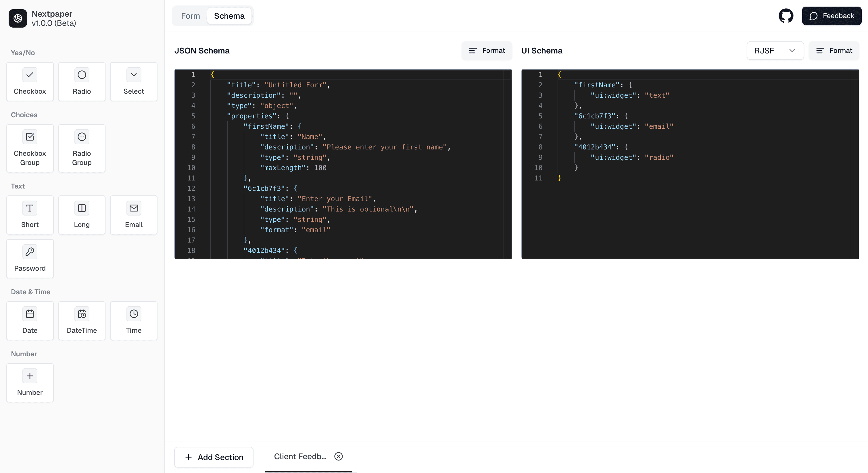The width and height of the screenshot is (868, 473).
Task: Add a Radio Group component
Action: [82, 148]
